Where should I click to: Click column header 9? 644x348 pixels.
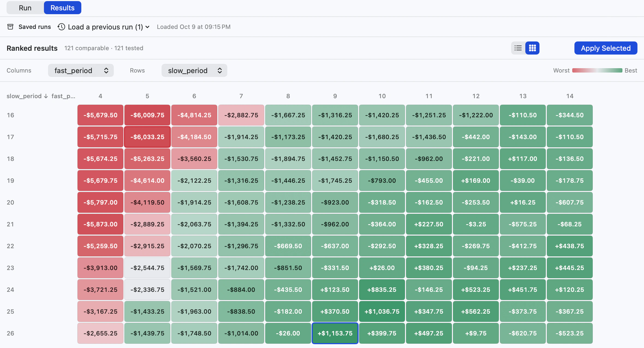[x=335, y=96]
